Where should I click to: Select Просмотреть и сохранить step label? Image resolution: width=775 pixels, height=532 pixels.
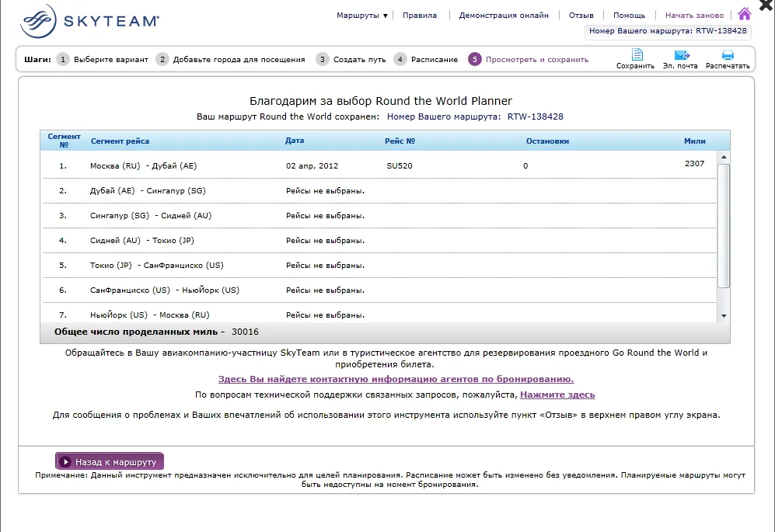click(537, 59)
